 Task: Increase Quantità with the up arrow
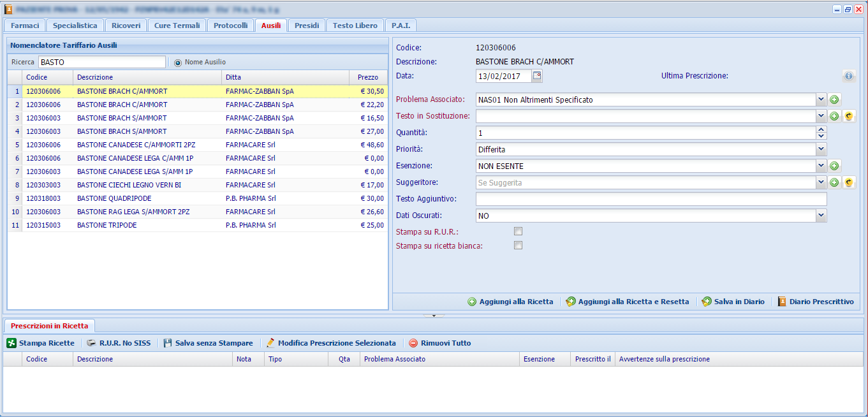point(821,129)
